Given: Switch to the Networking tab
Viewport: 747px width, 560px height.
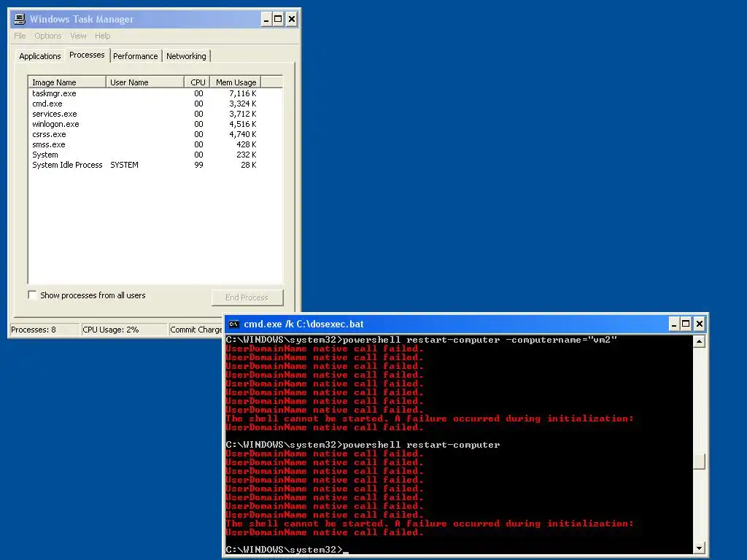Looking at the screenshot, I should tap(186, 56).
